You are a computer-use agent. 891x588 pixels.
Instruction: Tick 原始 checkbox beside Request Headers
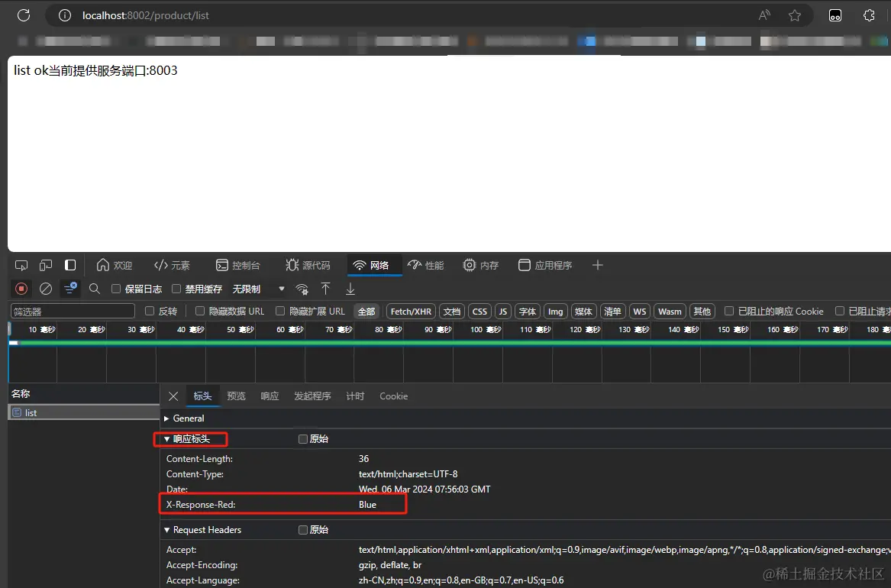(x=303, y=529)
